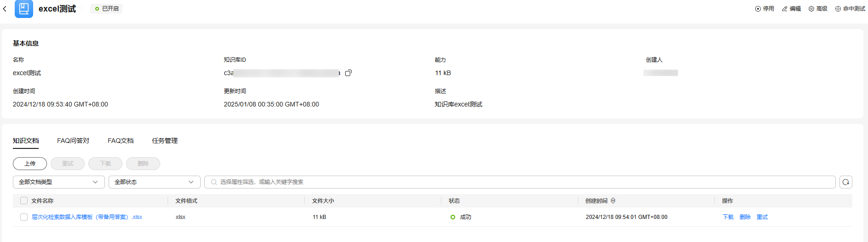Sort by 创建时间 column icon
Screen dimensions: 868x242
point(613,201)
